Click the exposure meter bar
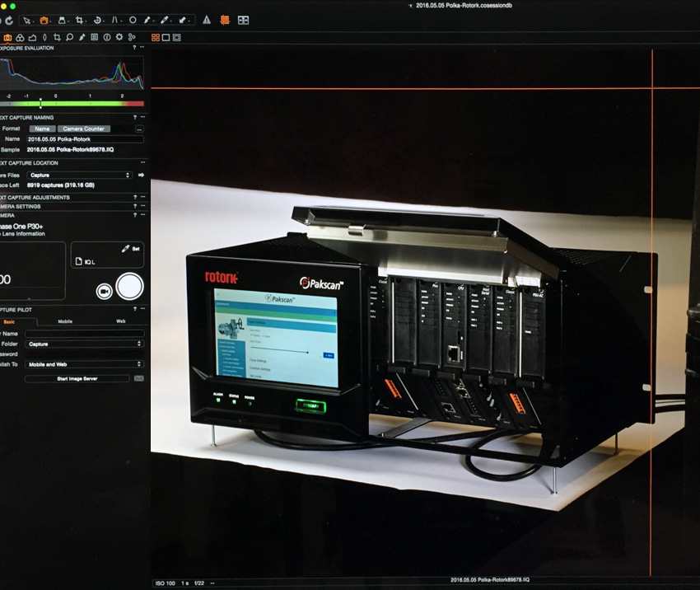700x590 pixels. (x=72, y=104)
